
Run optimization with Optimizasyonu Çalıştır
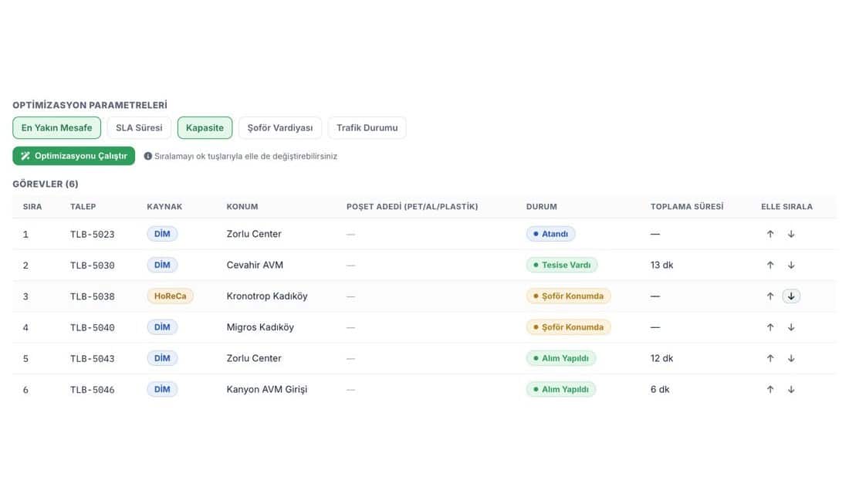click(73, 156)
